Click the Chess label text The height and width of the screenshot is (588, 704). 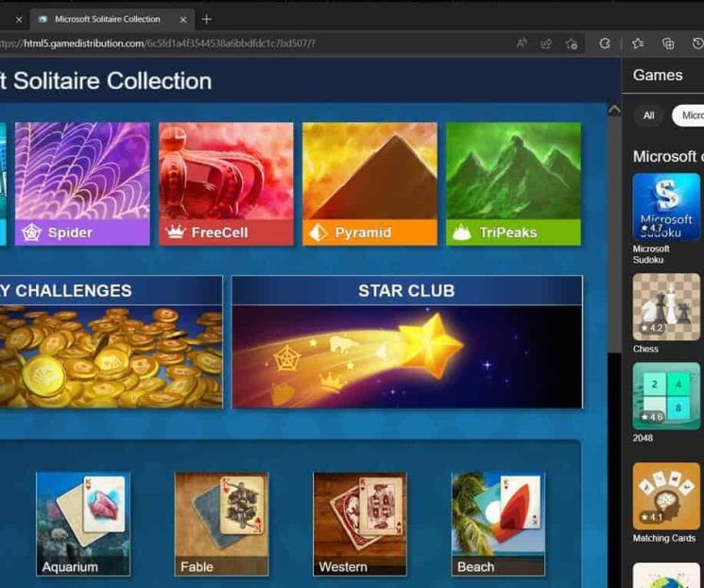pos(645,349)
